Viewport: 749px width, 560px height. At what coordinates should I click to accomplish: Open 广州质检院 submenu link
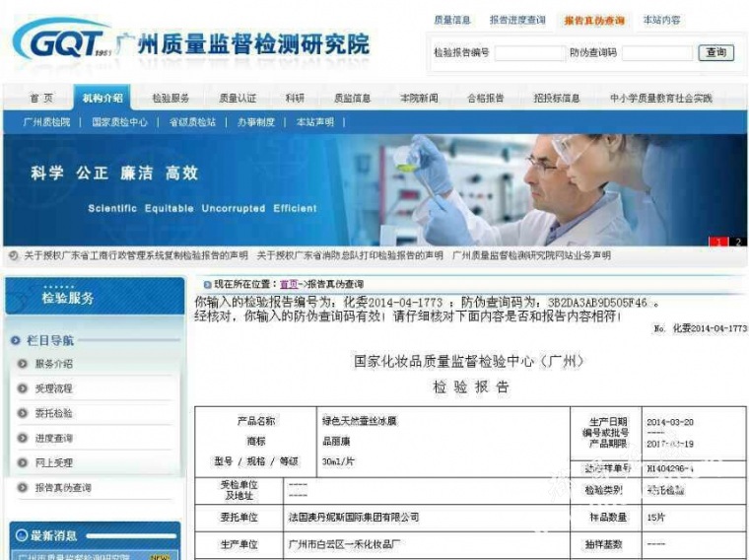(46, 122)
